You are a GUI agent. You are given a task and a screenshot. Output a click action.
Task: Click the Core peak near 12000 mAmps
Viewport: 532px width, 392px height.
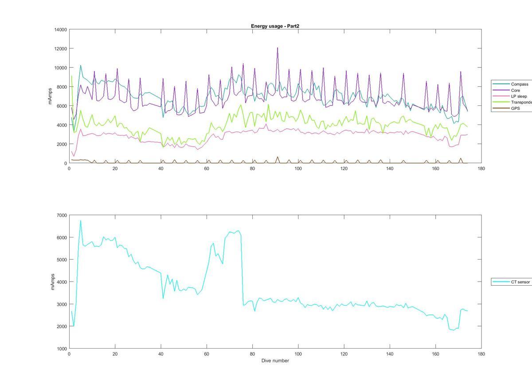278,48
